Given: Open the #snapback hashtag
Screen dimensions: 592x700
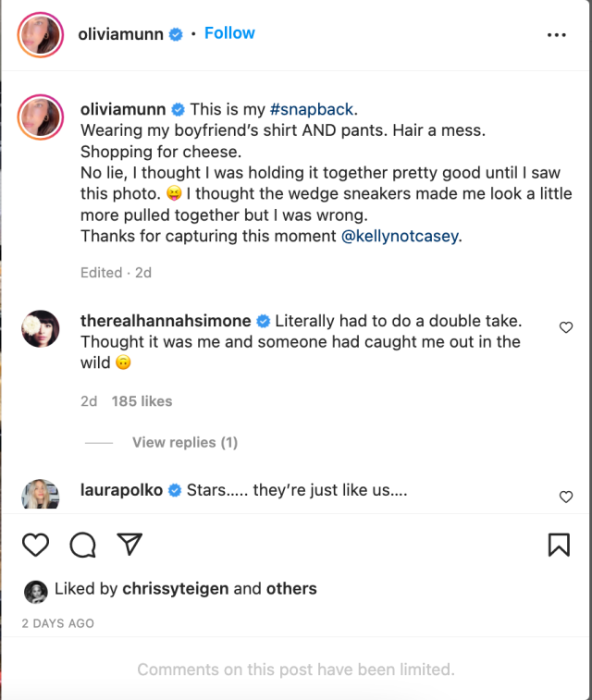Looking at the screenshot, I should 312,109.
